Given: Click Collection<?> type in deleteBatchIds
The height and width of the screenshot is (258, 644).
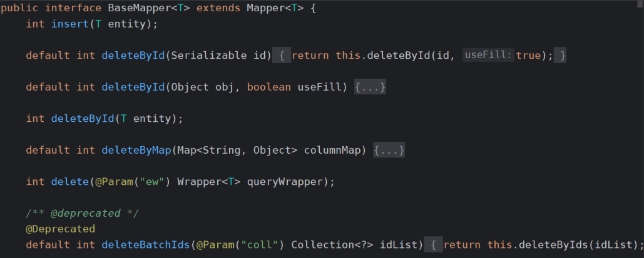Looking at the screenshot, I should point(332,245).
